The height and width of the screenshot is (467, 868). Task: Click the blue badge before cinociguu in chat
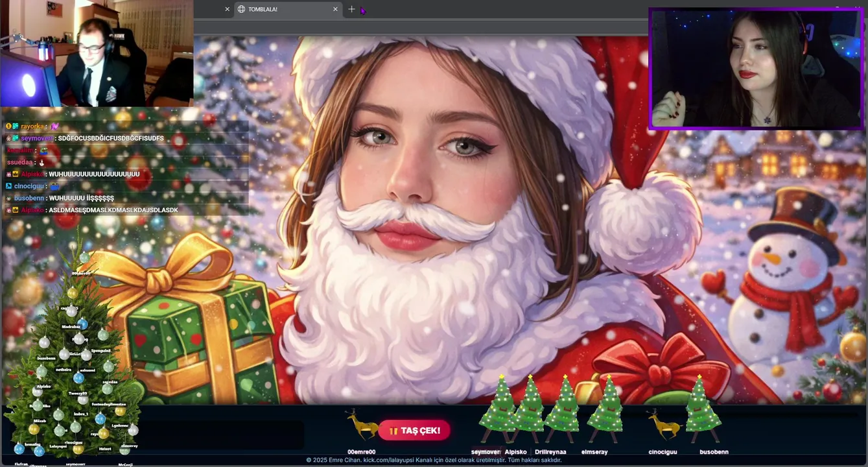pos(9,186)
